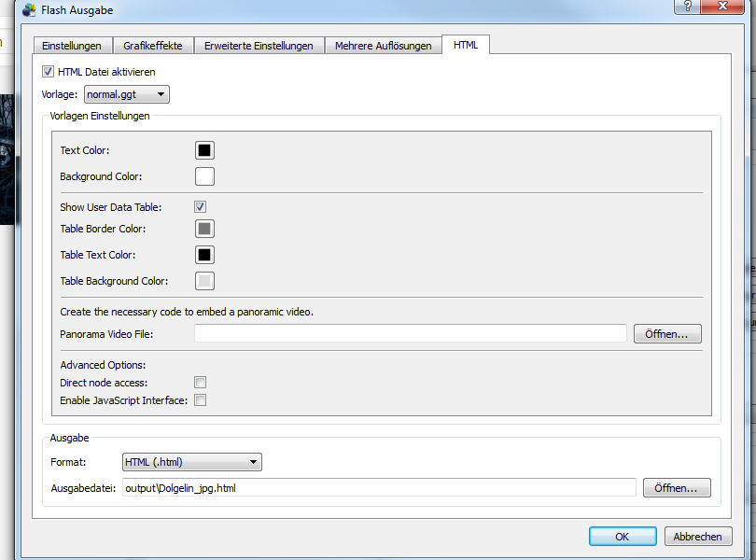Change the Background Color swatch
The width and height of the screenshot is (756, 560).
click(204, 176)
